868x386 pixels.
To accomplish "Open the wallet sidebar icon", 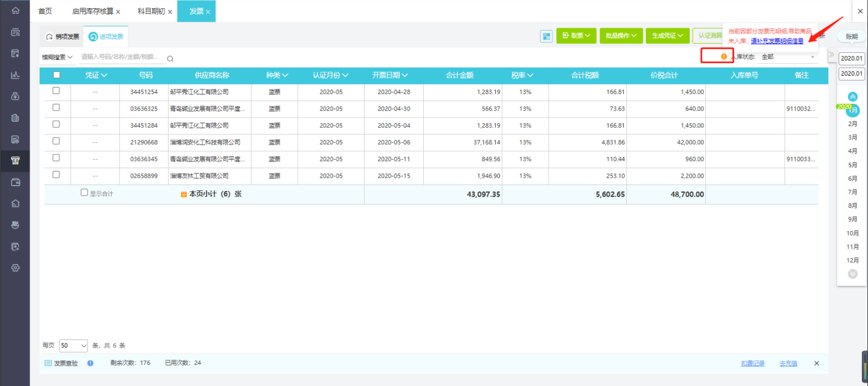I will tap(16, 182).
